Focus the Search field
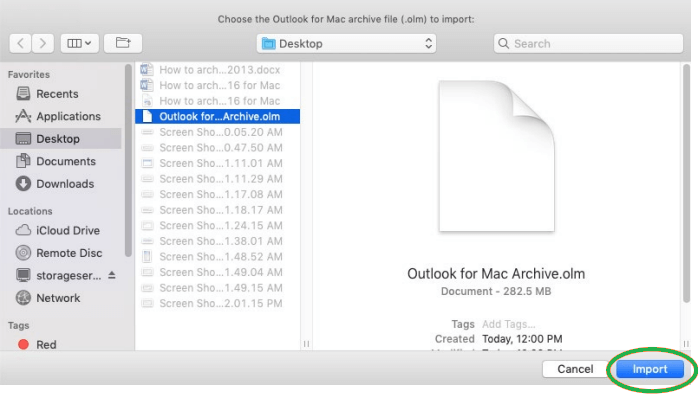 coord(588,44)
